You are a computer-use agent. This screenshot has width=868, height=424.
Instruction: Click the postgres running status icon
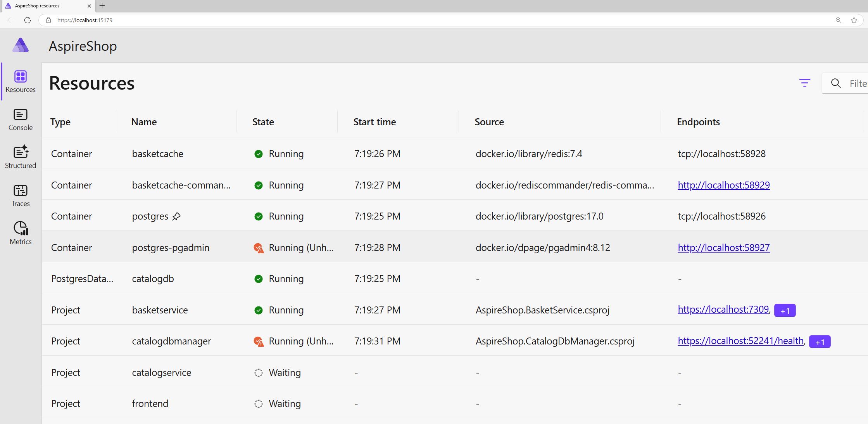coord(259,216)
